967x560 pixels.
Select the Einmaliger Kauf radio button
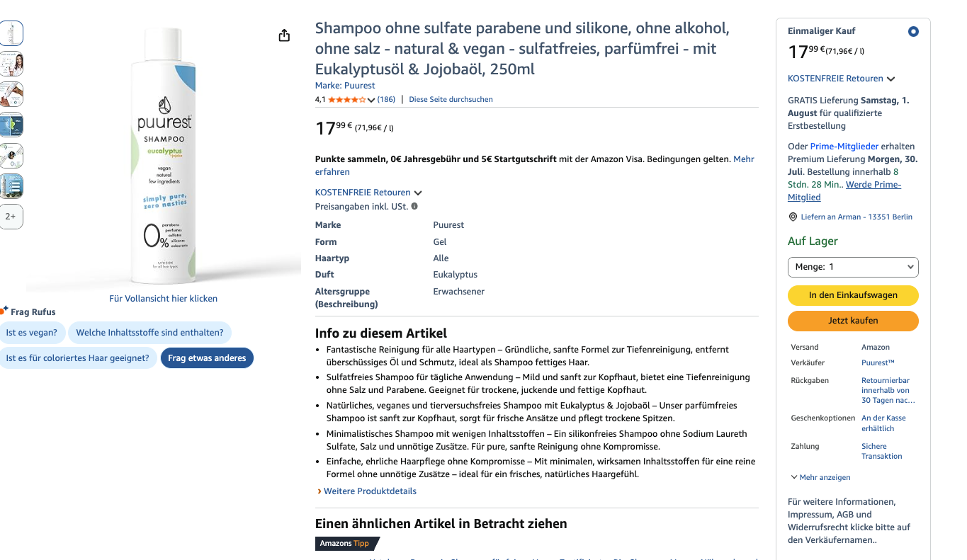[913, 31]
